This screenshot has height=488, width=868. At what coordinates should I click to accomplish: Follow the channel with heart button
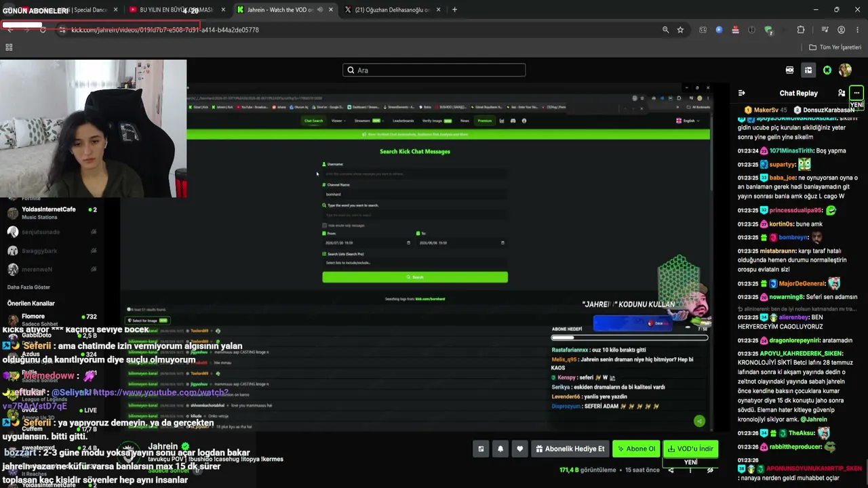(x=519, y=449)
